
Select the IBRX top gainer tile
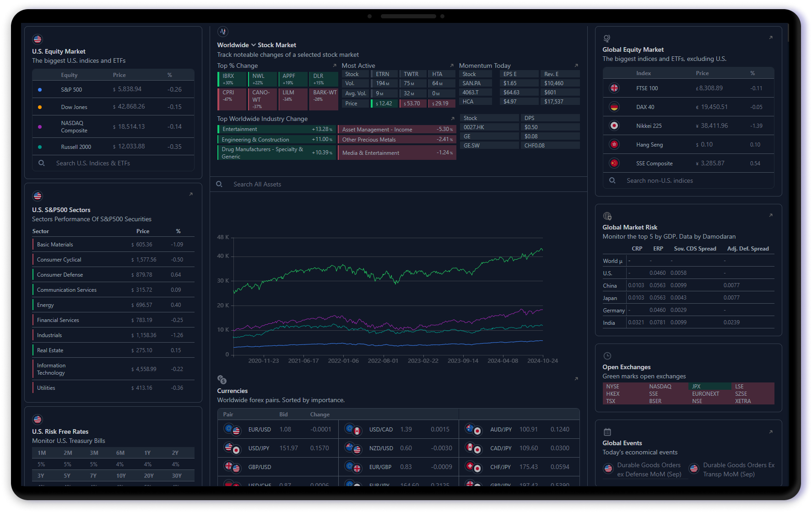tap(232, 79)
